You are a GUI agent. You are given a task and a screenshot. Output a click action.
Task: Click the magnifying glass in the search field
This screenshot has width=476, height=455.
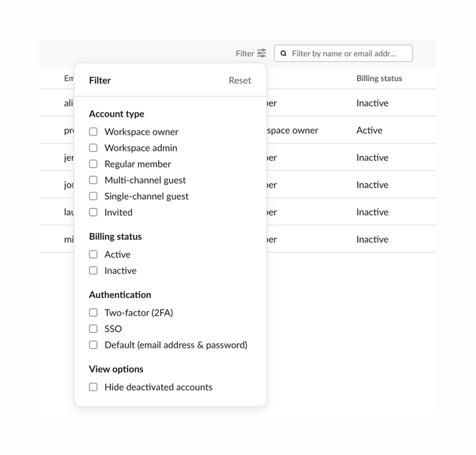(x=283, y=53)
